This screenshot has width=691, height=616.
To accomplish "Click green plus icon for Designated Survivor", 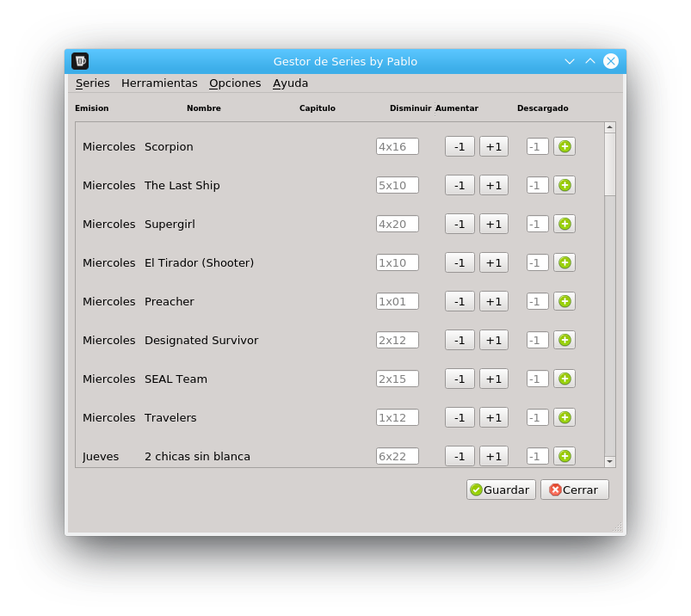I will click(x=565, y=340).
